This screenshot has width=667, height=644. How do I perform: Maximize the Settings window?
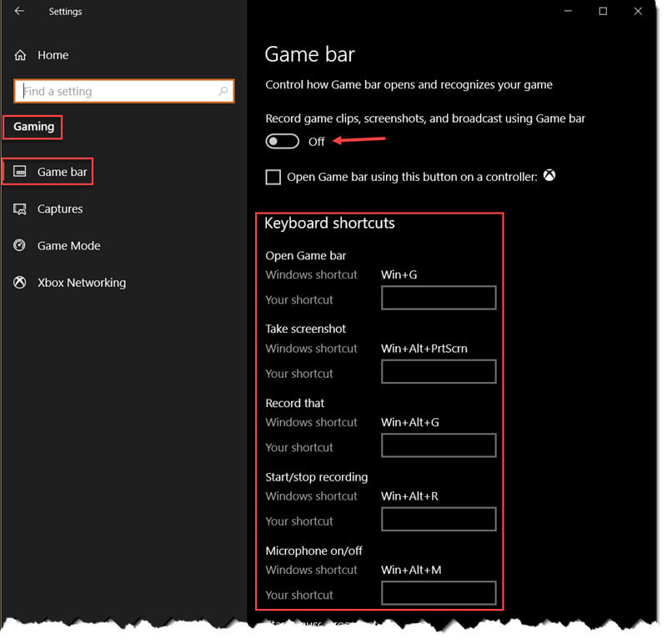603,11
